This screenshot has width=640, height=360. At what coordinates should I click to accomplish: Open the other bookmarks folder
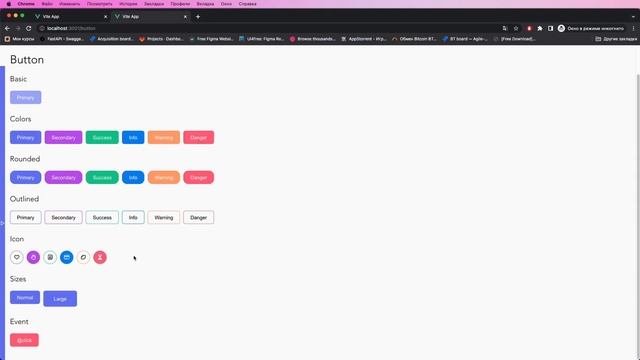coord(616,39)
